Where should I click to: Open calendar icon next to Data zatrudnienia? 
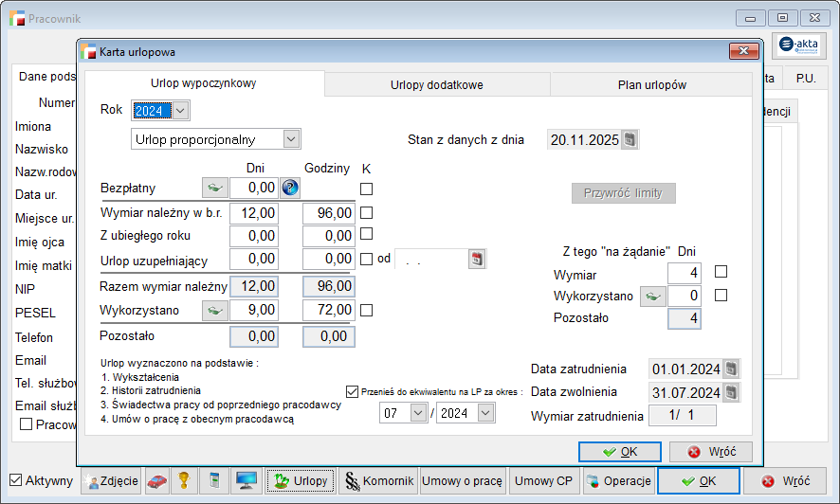pyautogui.click(x=731, y=369)
